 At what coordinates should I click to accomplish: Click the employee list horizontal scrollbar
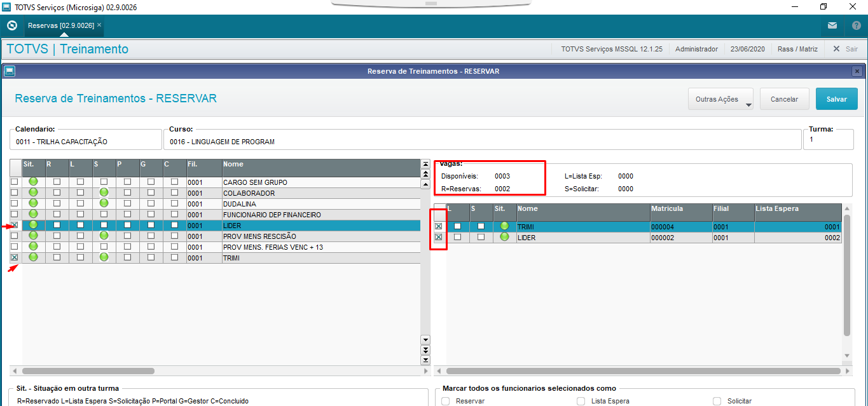click(88, 370)
